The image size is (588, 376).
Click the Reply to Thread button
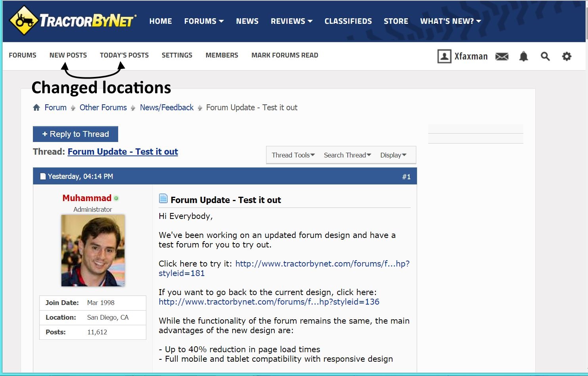click(75, 134)
